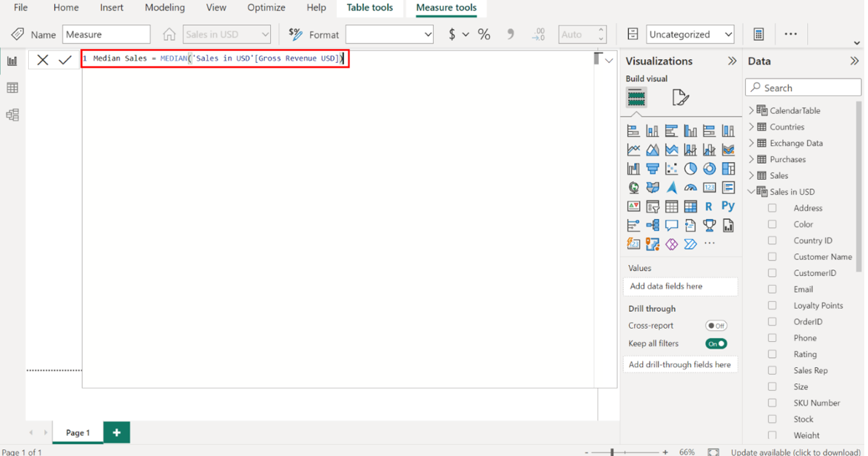Apply percentage format to measure
The width and height of the screenshot is (868, 456).
click(x=484, y=35)
